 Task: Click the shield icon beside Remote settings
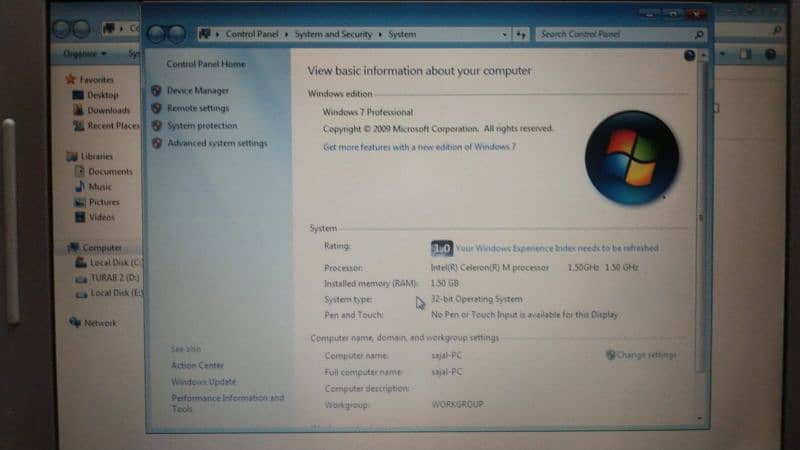click(x=156, y=108)
